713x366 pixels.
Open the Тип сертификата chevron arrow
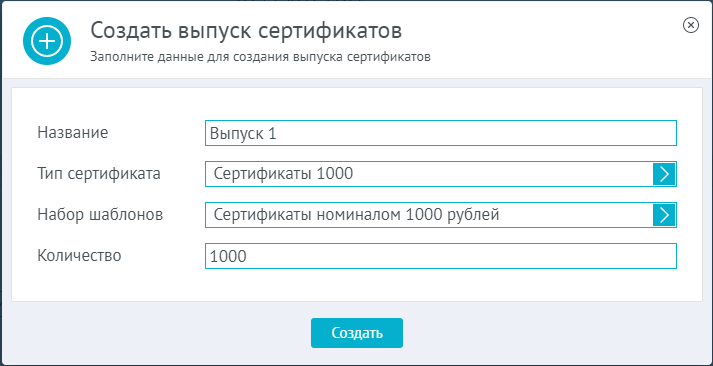click(x=664, y=174)
